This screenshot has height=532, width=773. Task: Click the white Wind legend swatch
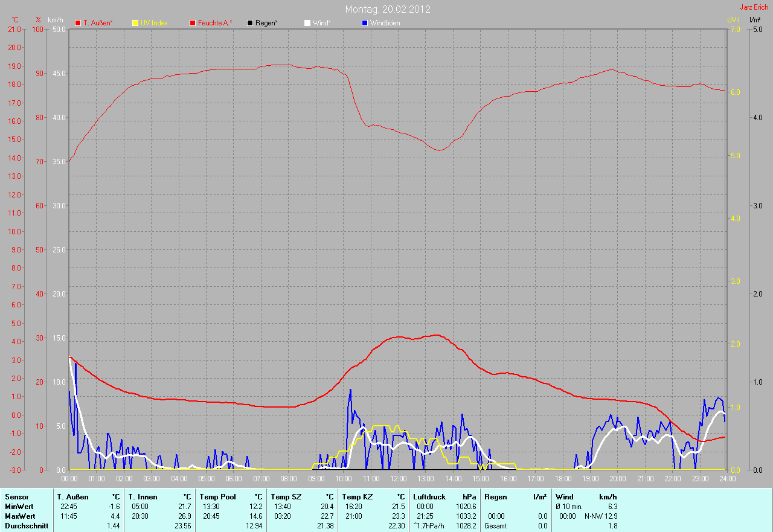[x=307, y=23]
